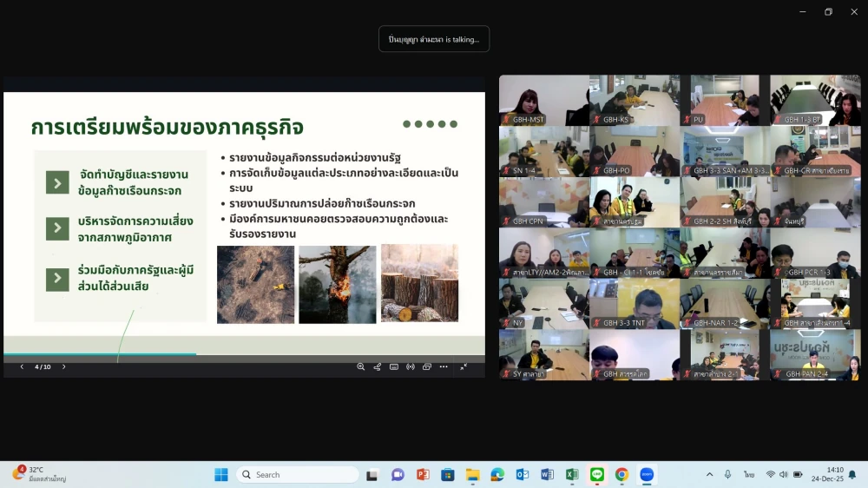
Task: Select the GBH 2-2 SH video tile
Action: (x=725, y=202)
